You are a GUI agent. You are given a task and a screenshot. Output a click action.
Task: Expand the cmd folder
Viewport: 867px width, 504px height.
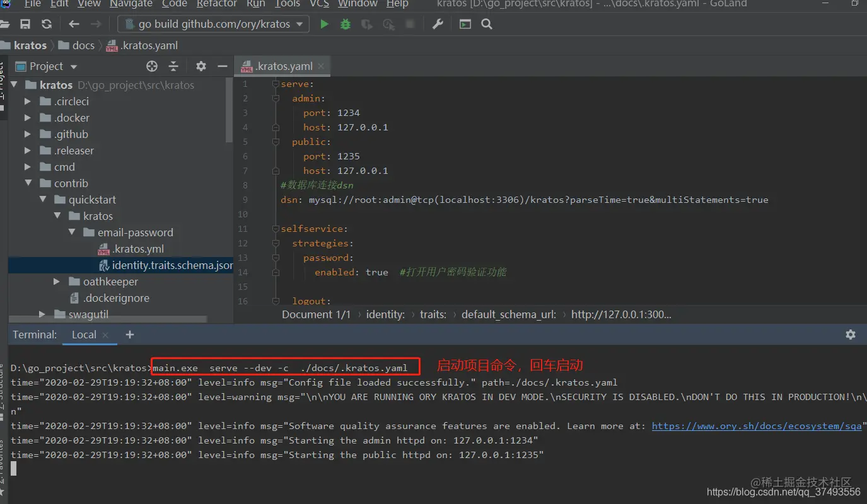point(27,167)
